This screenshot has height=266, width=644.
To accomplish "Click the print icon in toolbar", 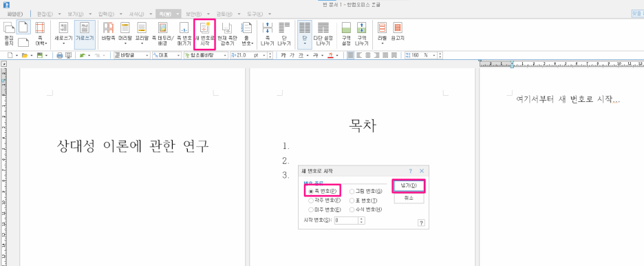I will point(60,55).
